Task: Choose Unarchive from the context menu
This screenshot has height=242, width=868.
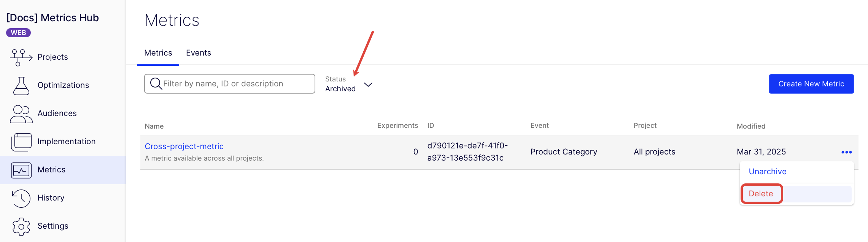Action: click(768, 172)
